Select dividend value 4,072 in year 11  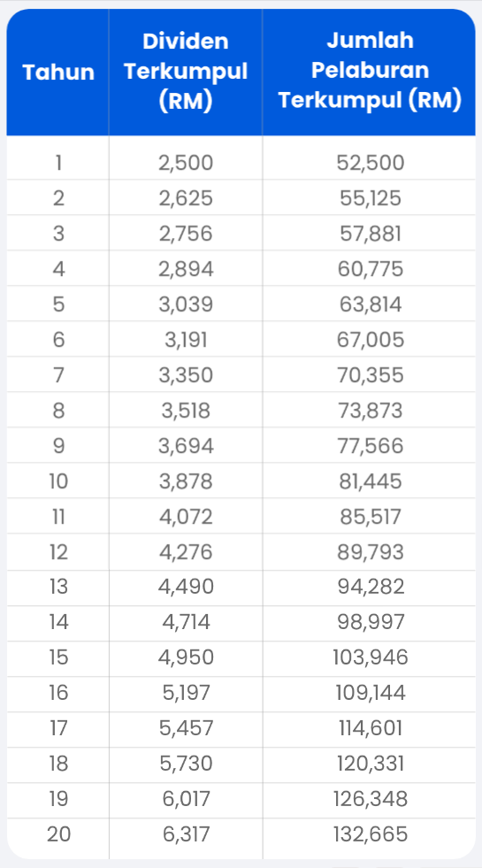point(186,517)
